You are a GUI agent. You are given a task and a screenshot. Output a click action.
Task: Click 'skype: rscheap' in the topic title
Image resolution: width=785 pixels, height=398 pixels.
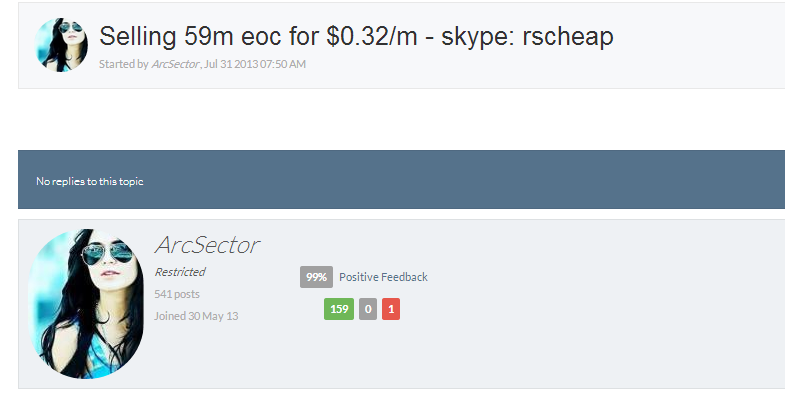528,36
